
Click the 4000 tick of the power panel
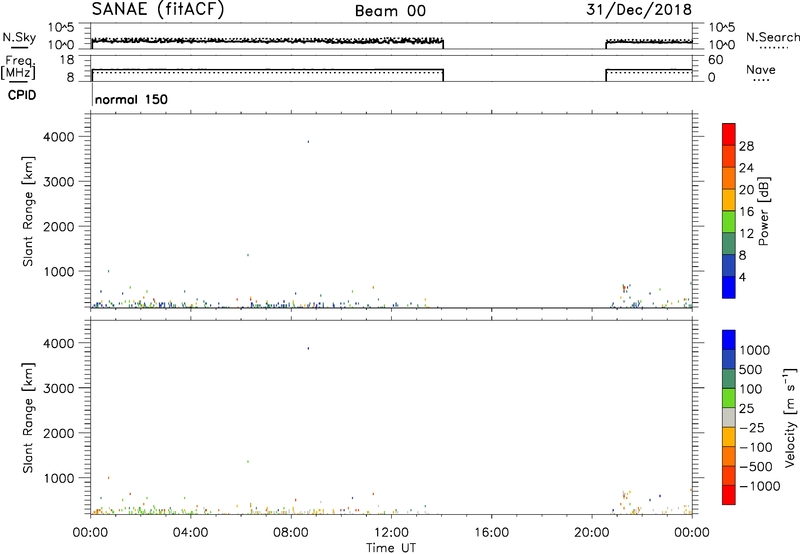point(59,137)
